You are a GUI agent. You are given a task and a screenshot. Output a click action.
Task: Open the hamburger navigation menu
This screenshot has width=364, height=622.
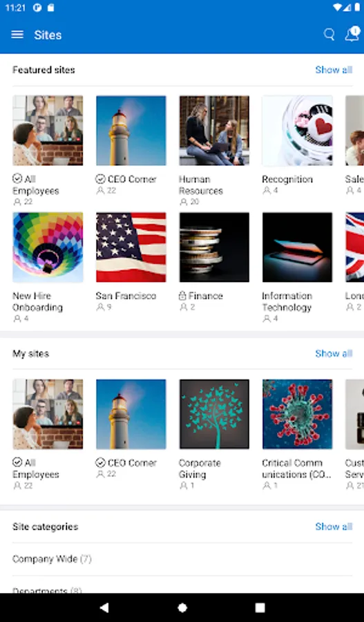[17, 35]
